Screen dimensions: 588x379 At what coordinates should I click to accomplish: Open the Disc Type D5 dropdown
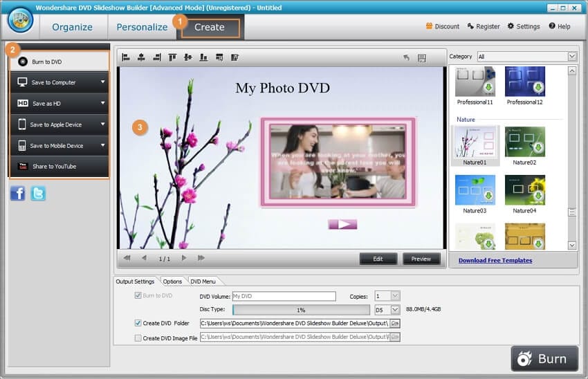click(395, 310)
